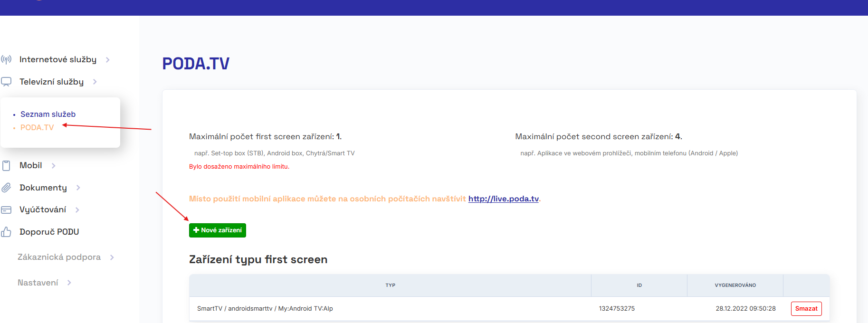
Task: Click the Zařízení typu first screen heading
Action: tap(258, 259)
